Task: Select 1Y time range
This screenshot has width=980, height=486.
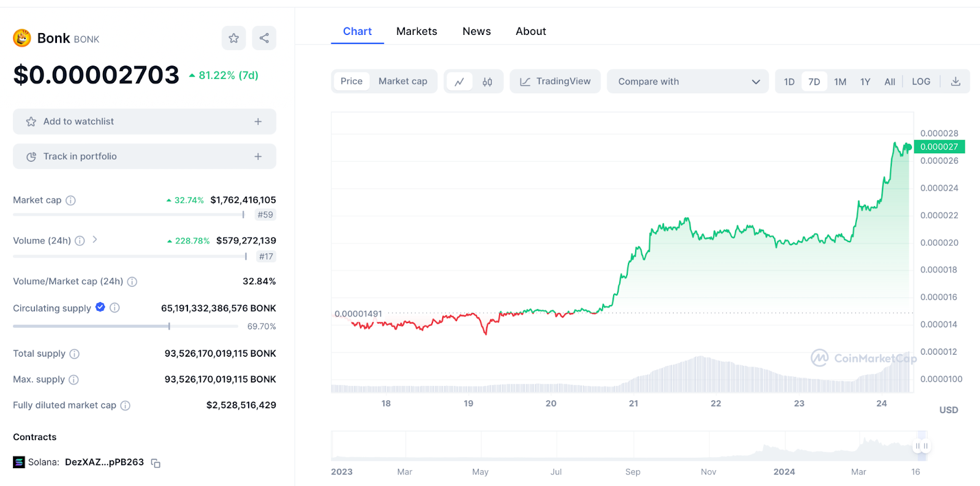Action: tap(865, 82)
